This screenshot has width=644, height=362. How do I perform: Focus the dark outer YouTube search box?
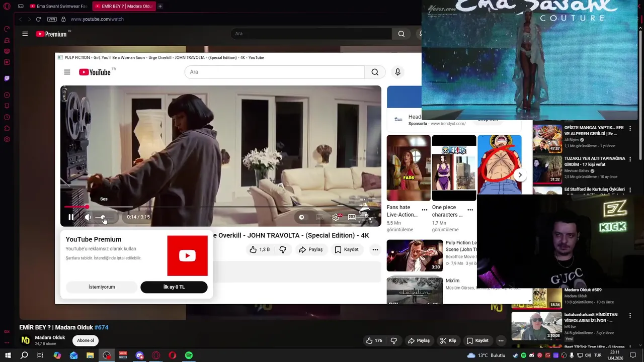click(311, 34)
